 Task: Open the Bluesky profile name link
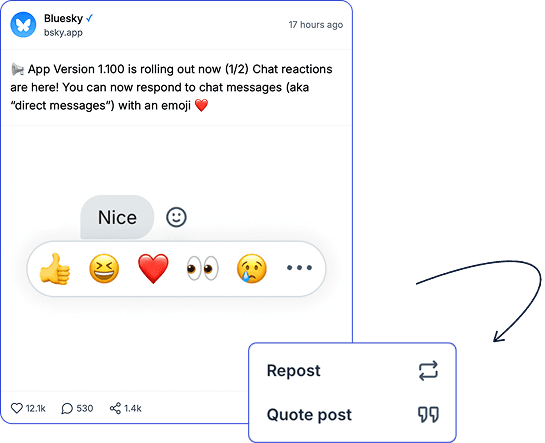click(63, 18)
